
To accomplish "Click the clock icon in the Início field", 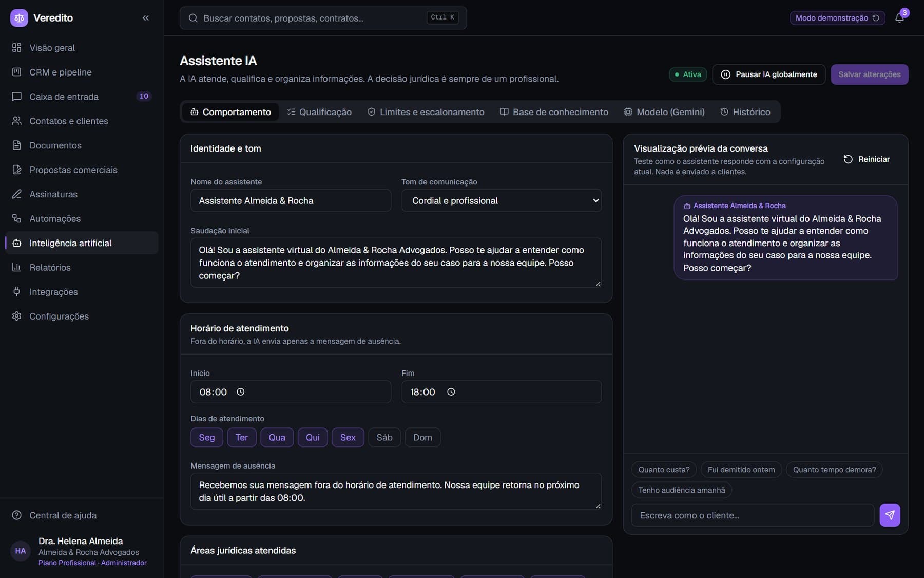I will (240, 392).
